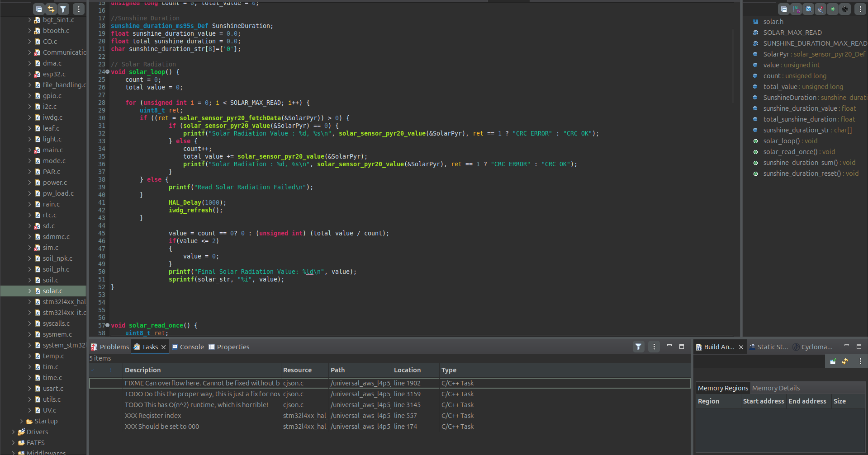Open the Static Stack Analyzer tab

tap(768, 347)
